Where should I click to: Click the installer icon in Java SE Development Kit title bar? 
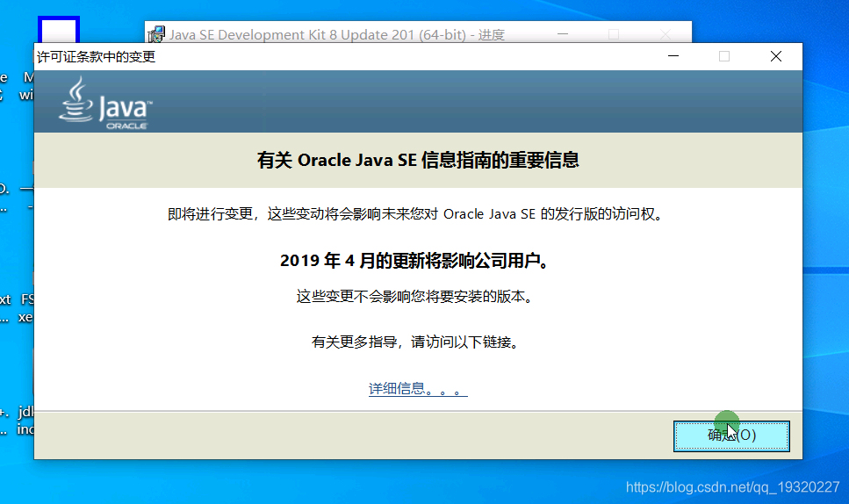tap(156, 34)
